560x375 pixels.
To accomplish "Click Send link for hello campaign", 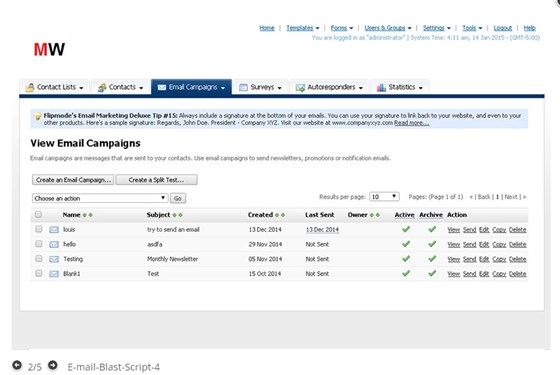I will [x=470, y=244].
